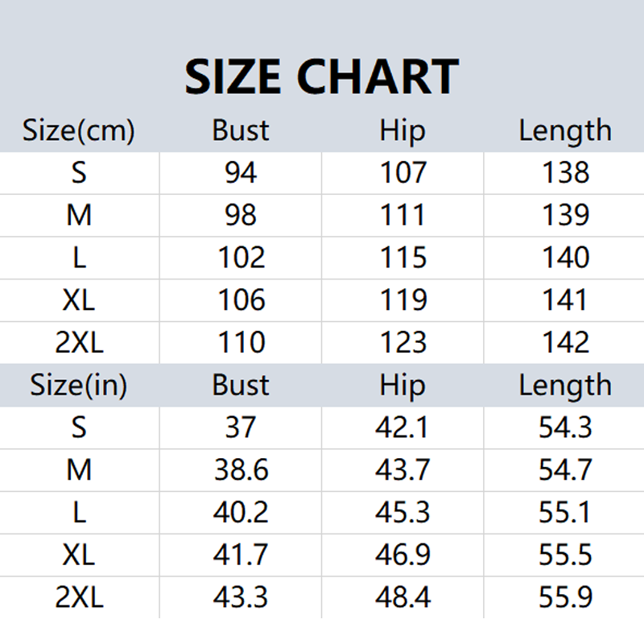
Task: Select the Hip cell showing 111
Action: coord(403,215)
